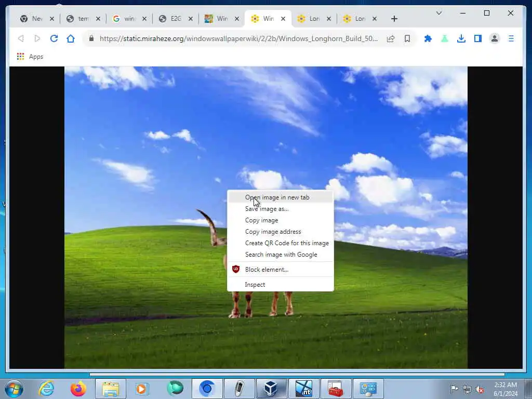Viewport: 532px width, 399px height.
Task: Choose 'Save image as...' menu entry
Action: 280,209
